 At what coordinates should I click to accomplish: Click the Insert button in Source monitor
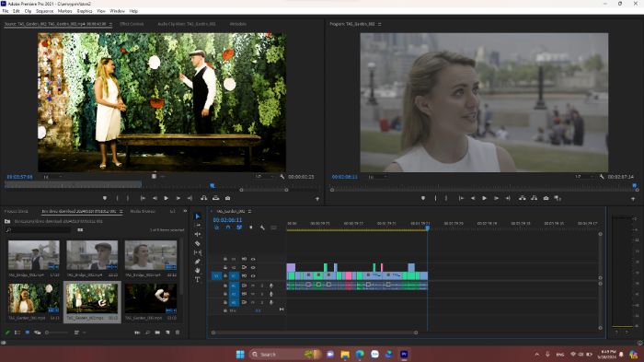click(203, 198)
